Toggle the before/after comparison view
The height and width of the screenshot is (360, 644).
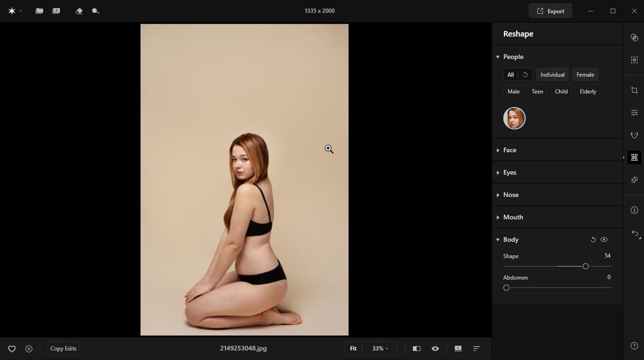point(417,348)
